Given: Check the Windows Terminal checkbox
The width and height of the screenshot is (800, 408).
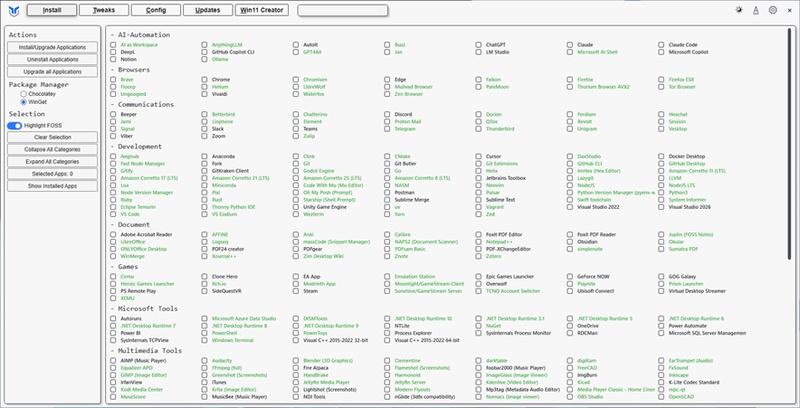Looking at the screenshot, I should [x=205, y=340].
